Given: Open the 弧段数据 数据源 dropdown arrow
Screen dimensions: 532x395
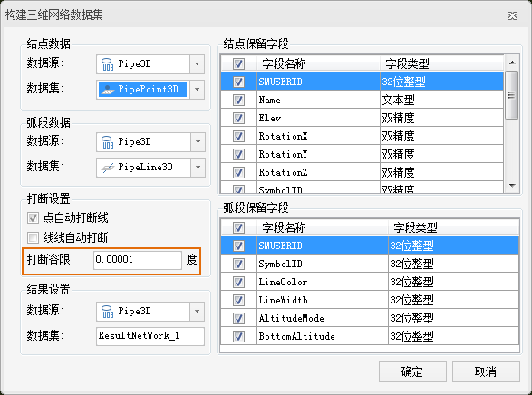Looking at the screenshot, I should (198, 142).
